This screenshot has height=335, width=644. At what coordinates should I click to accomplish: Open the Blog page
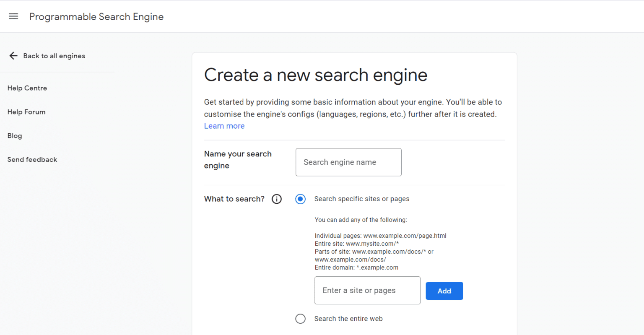tap(15, 135)
